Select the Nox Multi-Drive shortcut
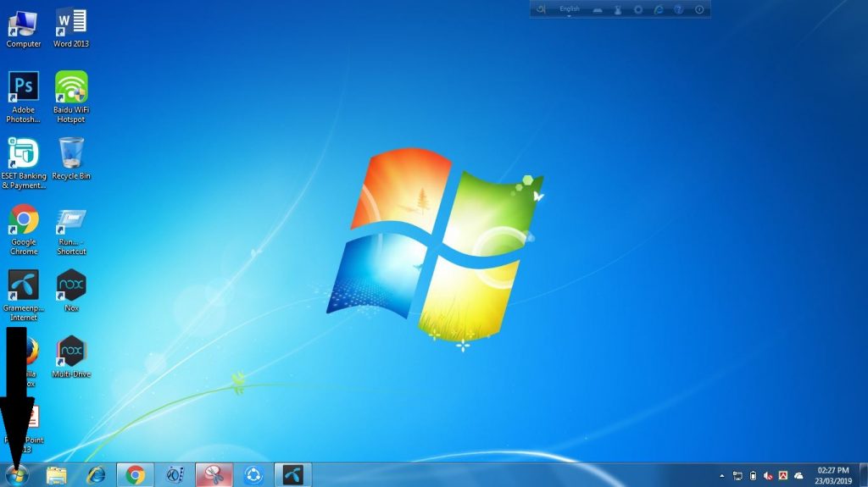The image size is (868, 487). click(x=71, y=357)
